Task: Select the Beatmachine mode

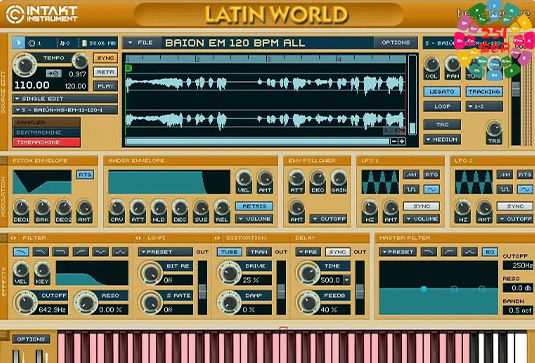Action: coord(47,132)
